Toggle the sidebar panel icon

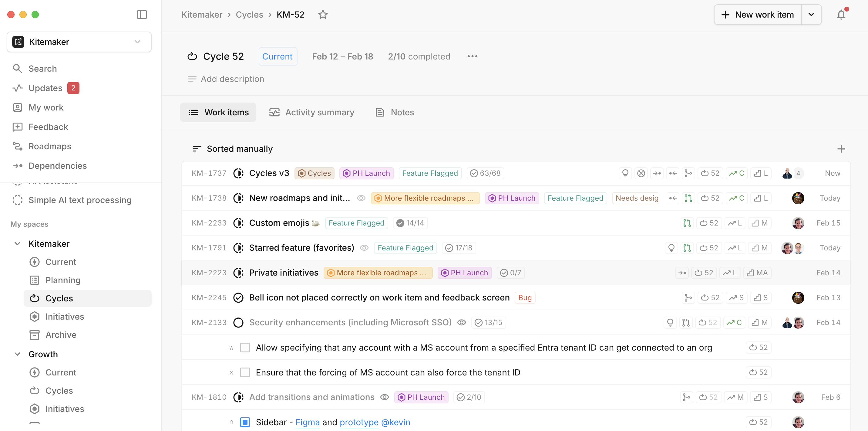coord(142,15)
